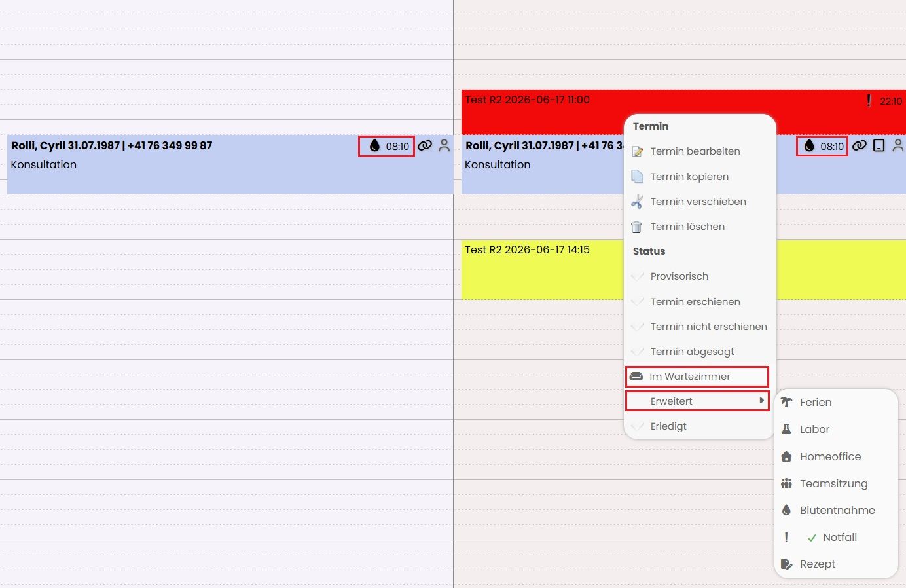This screenshot has width=906, height=588.
Task: Click the blood drop icon in left Rolli appointment
Action: (x=374, y=145)
